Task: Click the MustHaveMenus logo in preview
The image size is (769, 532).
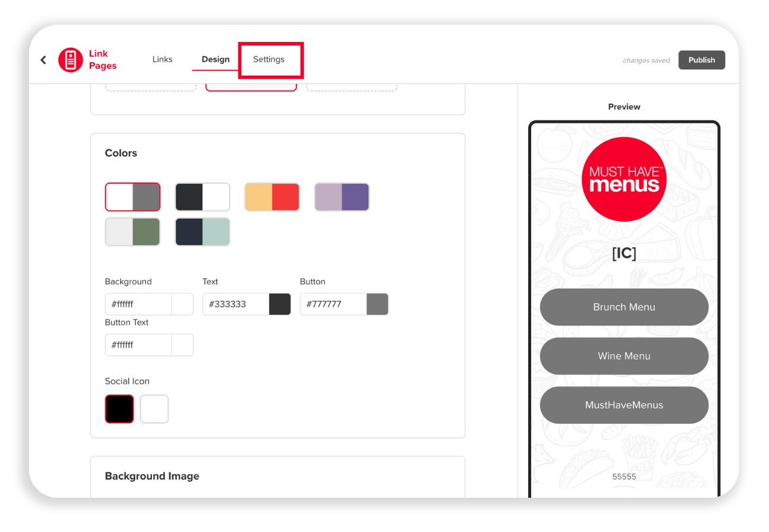Action: tap(624, 179)
